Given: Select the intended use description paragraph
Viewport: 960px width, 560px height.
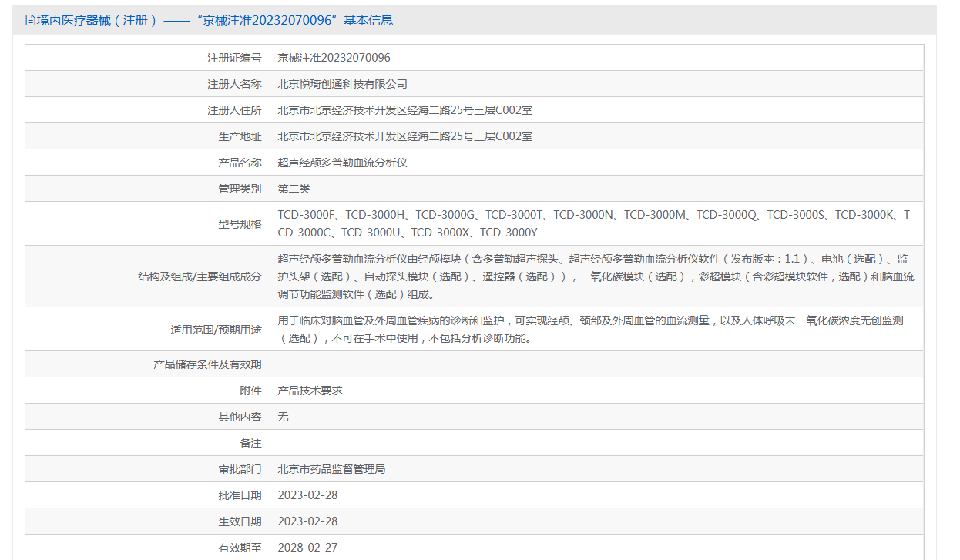Looking at the screenshot, I should coord(591,329).
